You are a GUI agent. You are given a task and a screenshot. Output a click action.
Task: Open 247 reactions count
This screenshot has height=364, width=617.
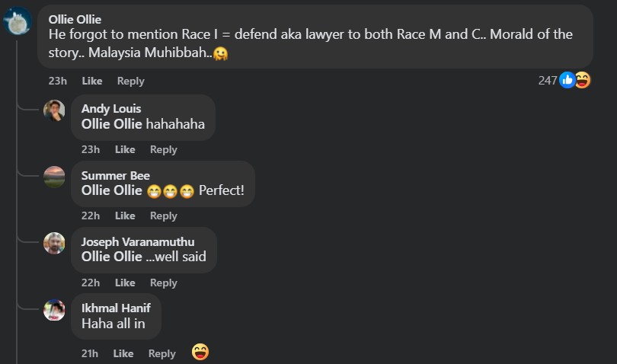[x=548, y=81]
